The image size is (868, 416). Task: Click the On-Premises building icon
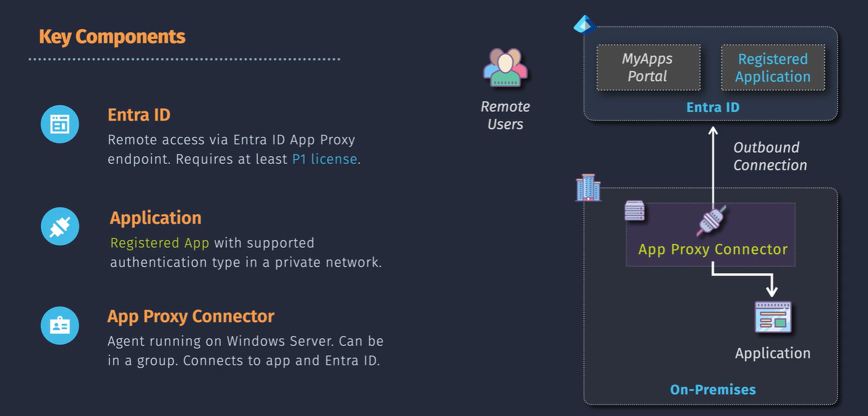click(x=588, y=187)
